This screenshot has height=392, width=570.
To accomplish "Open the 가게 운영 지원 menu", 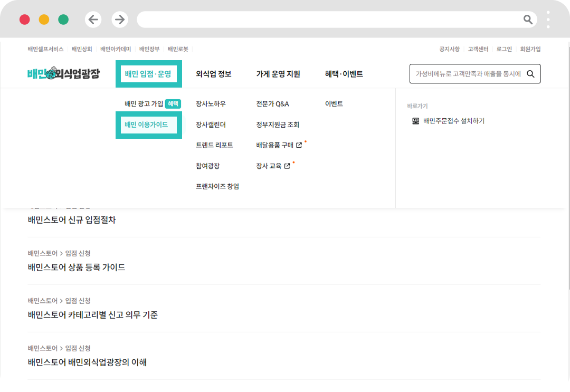I will [x=278, y=74].
